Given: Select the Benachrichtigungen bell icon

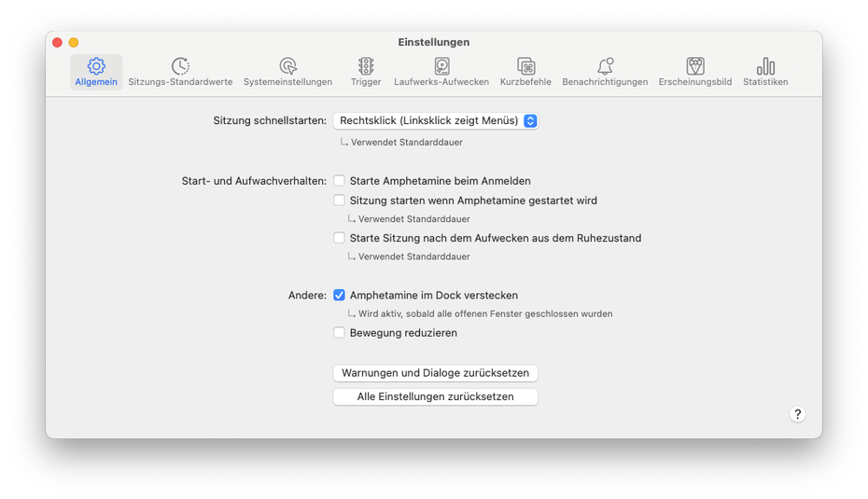Looking at the screenshot, I should (x=605, y=66).
